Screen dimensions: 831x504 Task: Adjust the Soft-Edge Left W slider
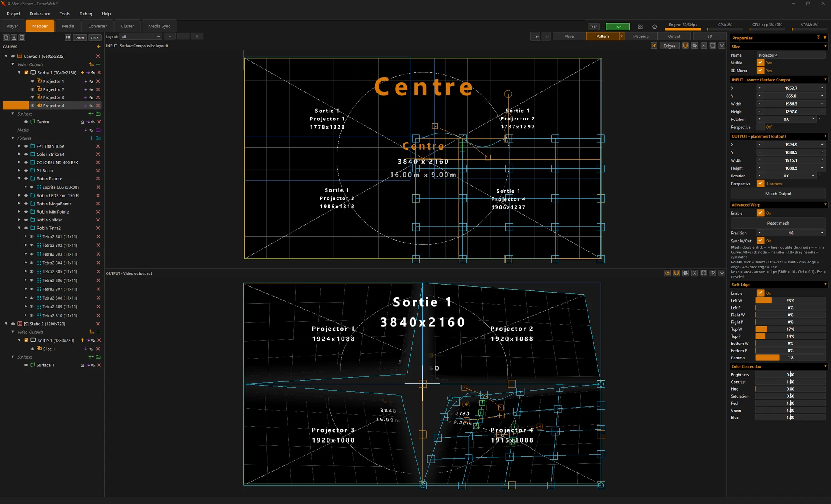pyautogui.click(x=790, y=300)
